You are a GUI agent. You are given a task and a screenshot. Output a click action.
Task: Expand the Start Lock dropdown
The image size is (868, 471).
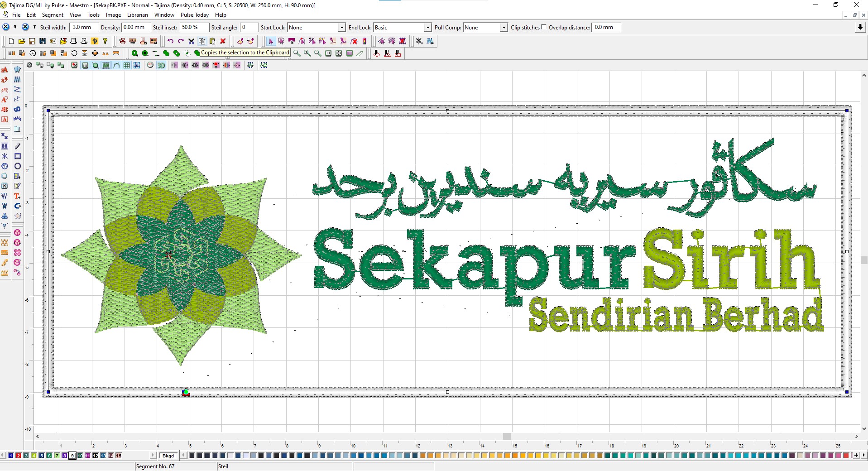[x=342, y=28]
